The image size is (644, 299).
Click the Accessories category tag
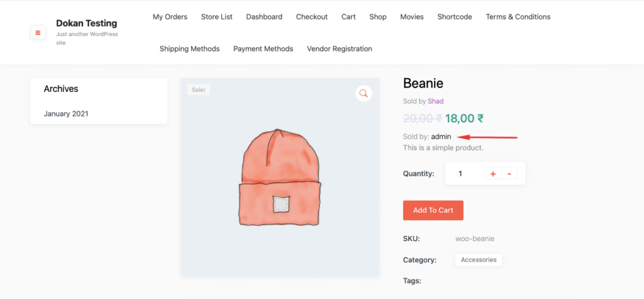[x=478, y=259]
